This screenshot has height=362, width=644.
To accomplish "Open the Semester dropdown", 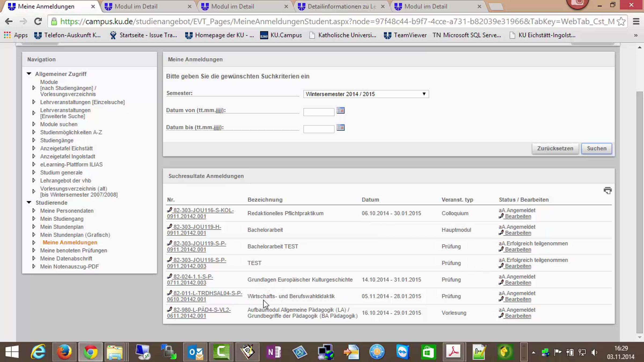I will [x=366, y=94].
